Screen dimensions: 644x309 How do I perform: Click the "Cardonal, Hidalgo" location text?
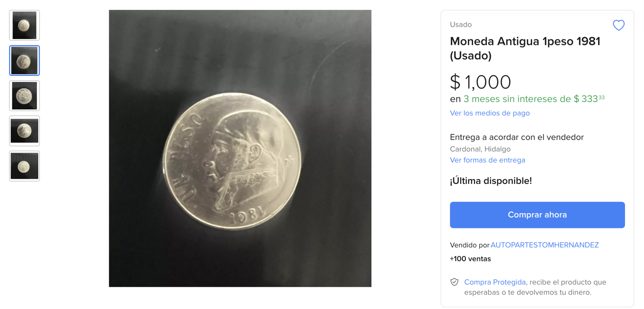click(480, 149)
